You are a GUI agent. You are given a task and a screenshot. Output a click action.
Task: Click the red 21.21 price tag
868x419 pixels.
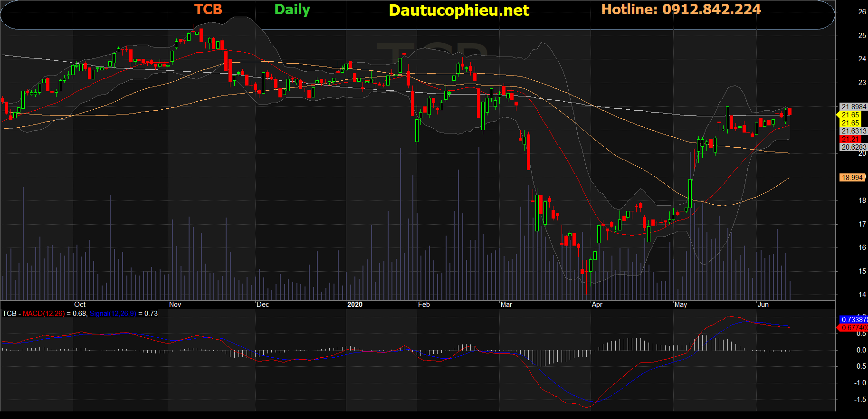(x=850, y=139)
